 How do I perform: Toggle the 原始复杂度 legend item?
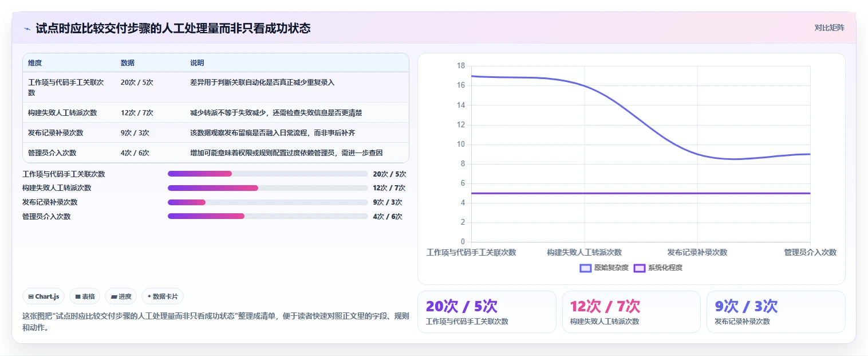[604, 268]
